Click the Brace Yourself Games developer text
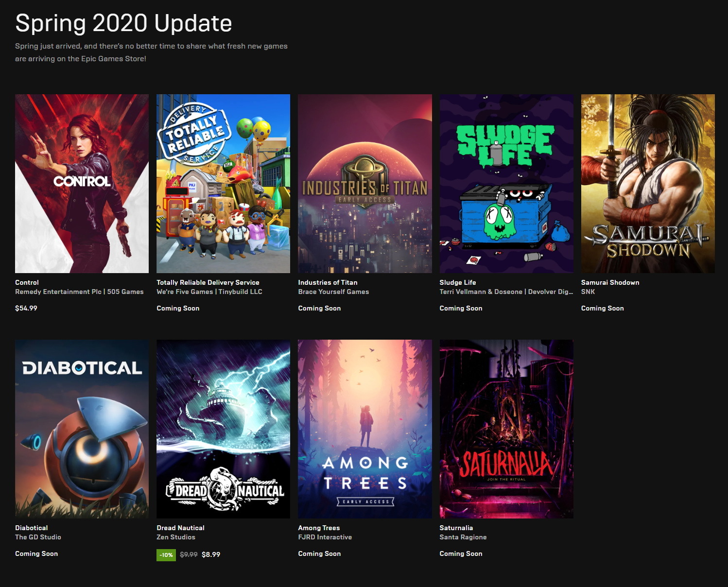 pyautogui.click(x=333, y=292)
